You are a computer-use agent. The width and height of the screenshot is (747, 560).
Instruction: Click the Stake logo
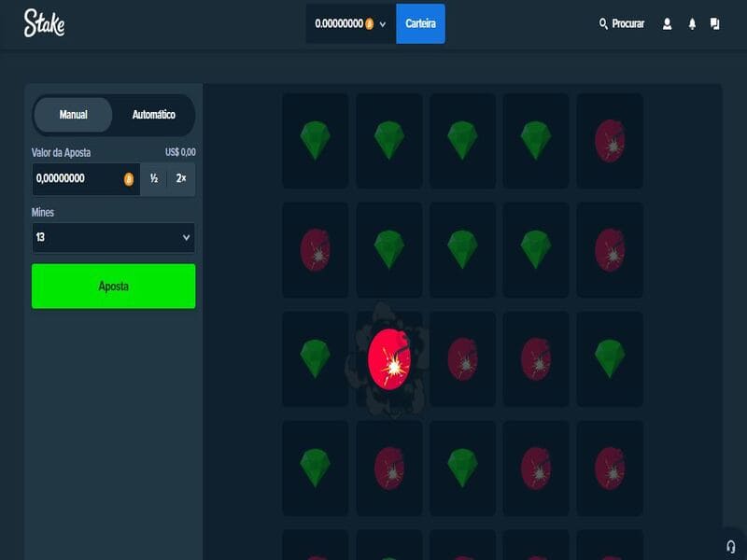click(x=44, y=22)
